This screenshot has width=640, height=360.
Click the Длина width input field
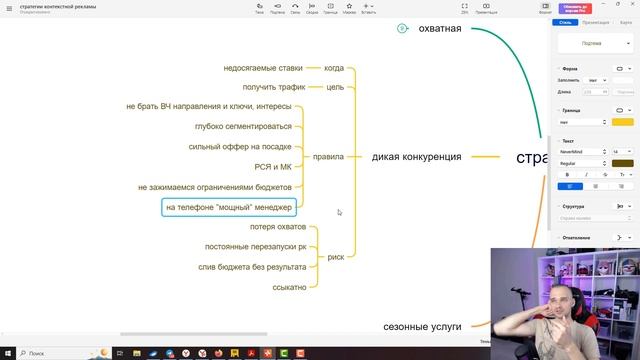[596, 92]
